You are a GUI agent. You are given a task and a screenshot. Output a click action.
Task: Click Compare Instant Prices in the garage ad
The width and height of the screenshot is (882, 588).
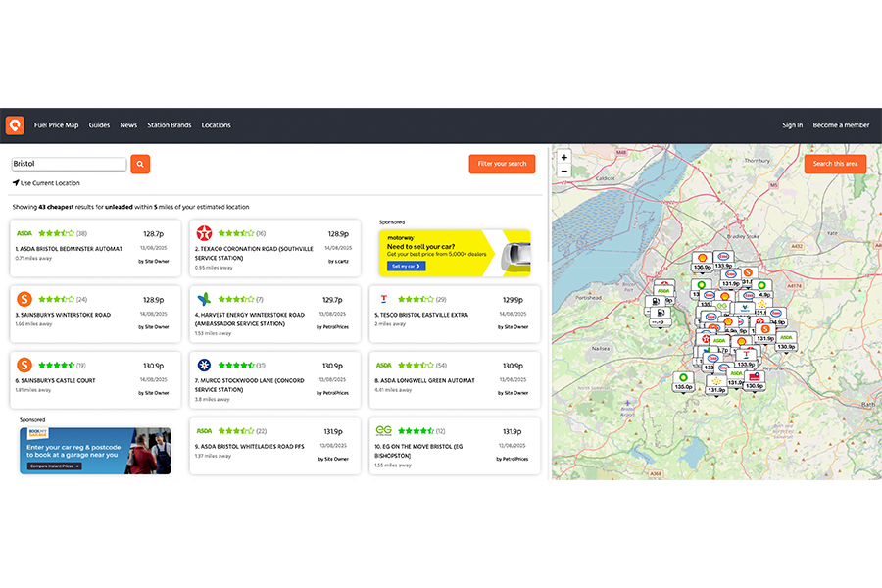55,465
